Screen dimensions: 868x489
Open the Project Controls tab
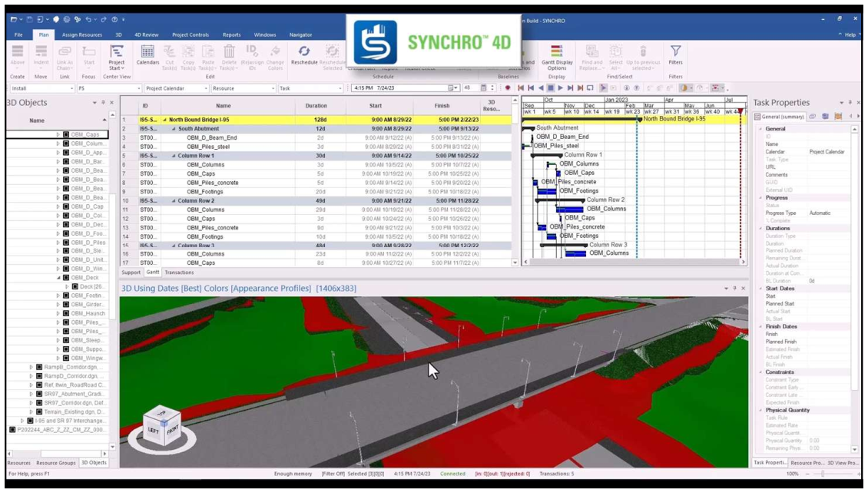[x=190, y=35]
